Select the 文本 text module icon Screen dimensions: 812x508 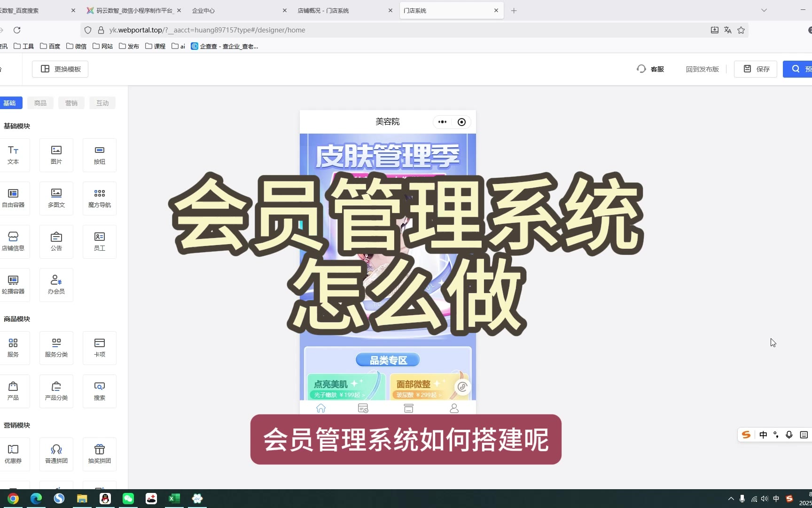13,155
